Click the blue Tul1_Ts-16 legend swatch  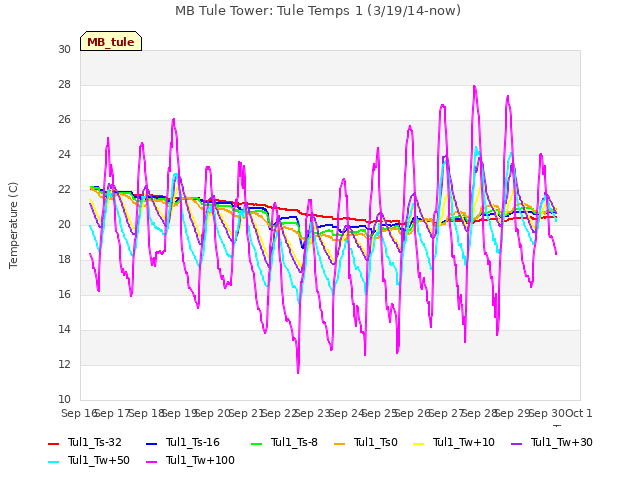click(x=151, y=443)
